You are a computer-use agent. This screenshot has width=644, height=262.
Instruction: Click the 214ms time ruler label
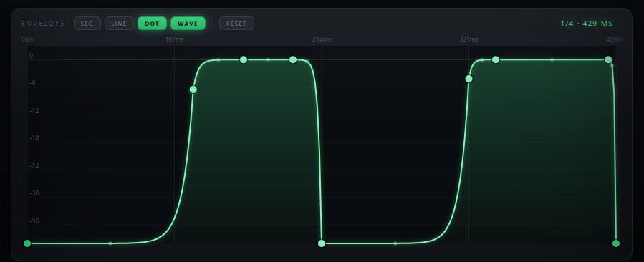coord(322,39)
